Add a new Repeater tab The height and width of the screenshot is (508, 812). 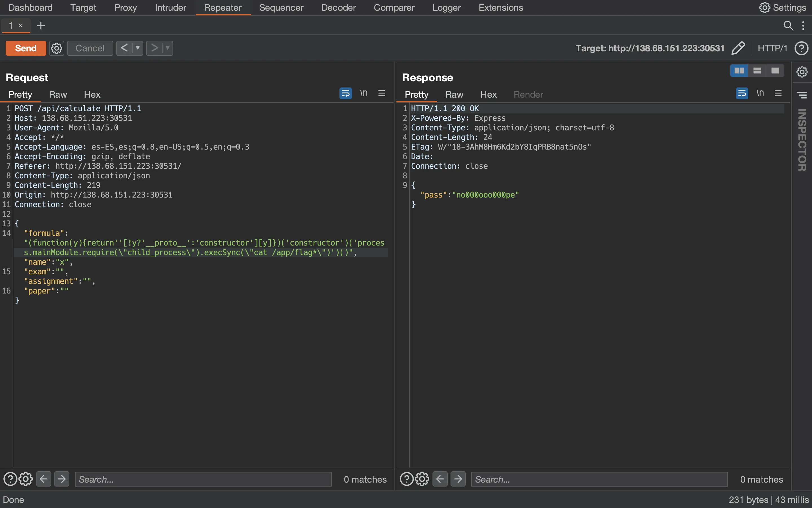point(41,25)
